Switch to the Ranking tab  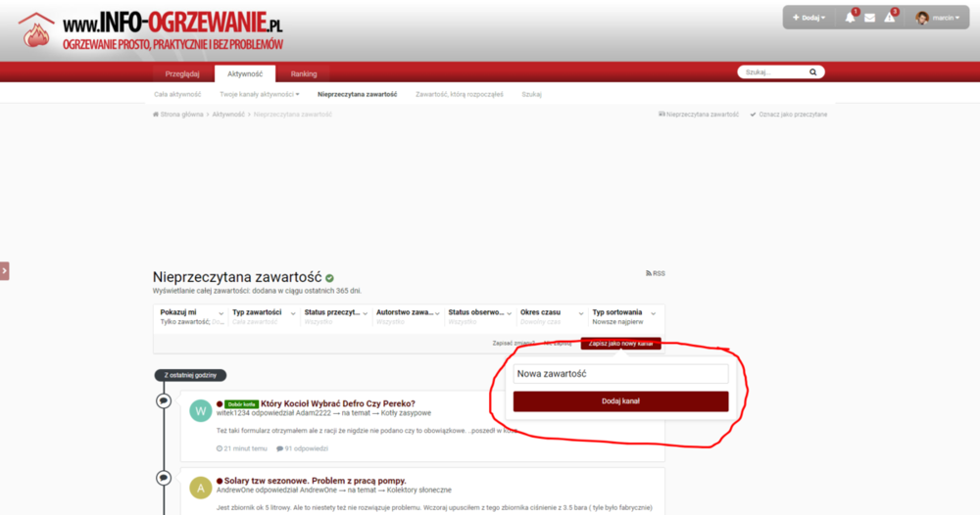pyautogui.click(x=304, y=73)
